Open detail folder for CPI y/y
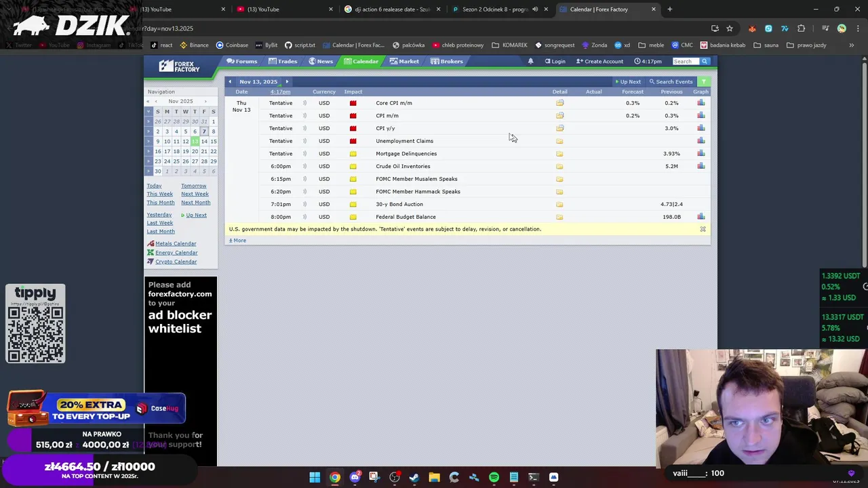This screenshot has width=868, height=488. pyautogui.click(x=559, y=128)
